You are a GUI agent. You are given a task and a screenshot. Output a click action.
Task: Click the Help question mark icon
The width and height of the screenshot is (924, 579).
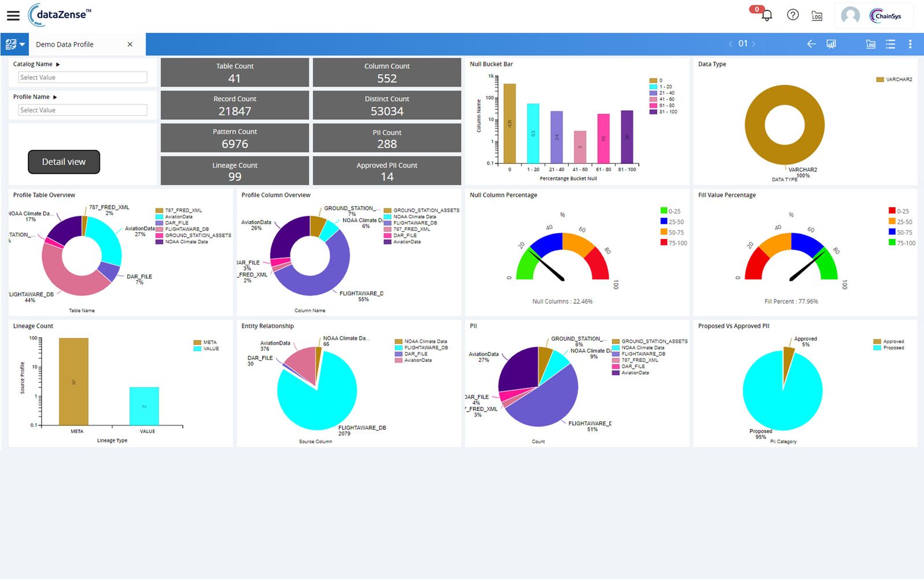click(x=792, y=16)
